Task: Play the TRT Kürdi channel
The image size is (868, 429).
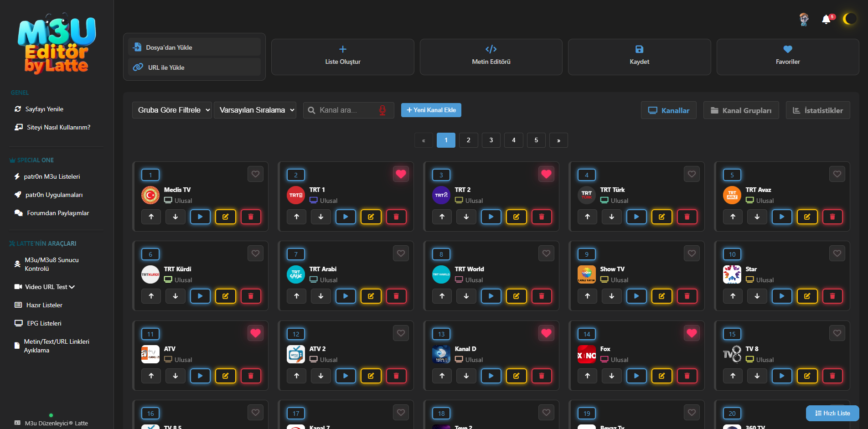Action: (200, 296)
